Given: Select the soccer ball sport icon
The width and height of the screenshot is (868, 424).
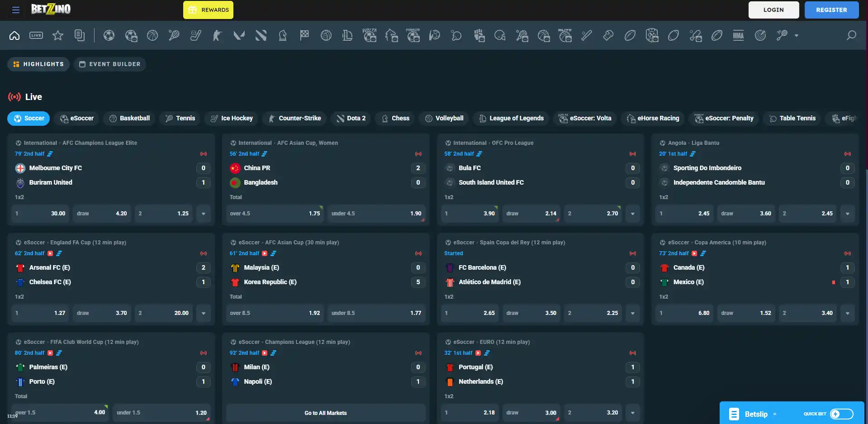Looking at the screenshot, I should [109, 35].
